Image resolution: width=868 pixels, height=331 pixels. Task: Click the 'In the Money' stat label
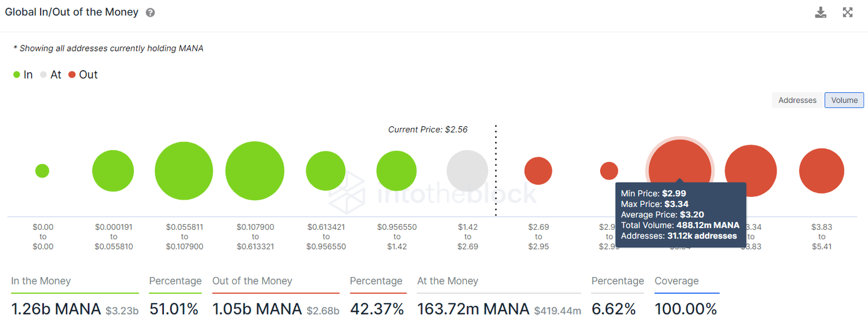[x=41, y=281]
